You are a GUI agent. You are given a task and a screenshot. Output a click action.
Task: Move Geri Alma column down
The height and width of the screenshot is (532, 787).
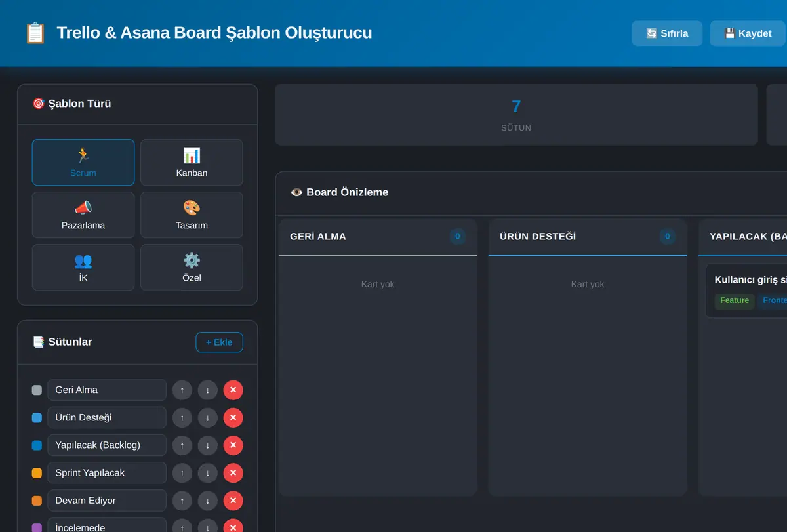(x=208, y=390)
